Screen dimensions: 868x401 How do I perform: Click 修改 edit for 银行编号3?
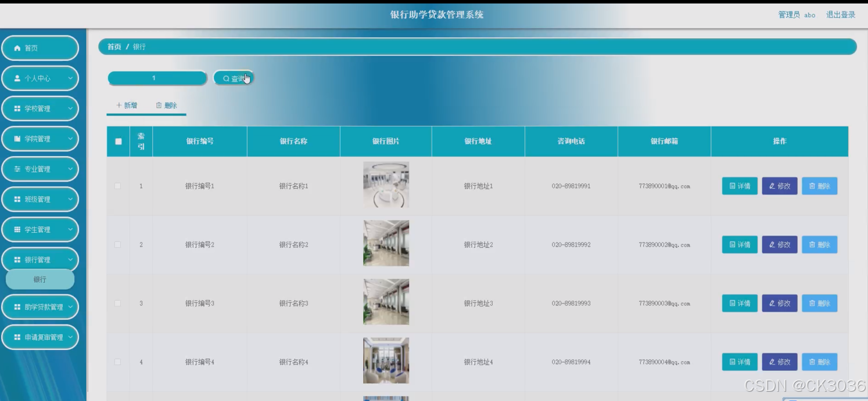780,304
